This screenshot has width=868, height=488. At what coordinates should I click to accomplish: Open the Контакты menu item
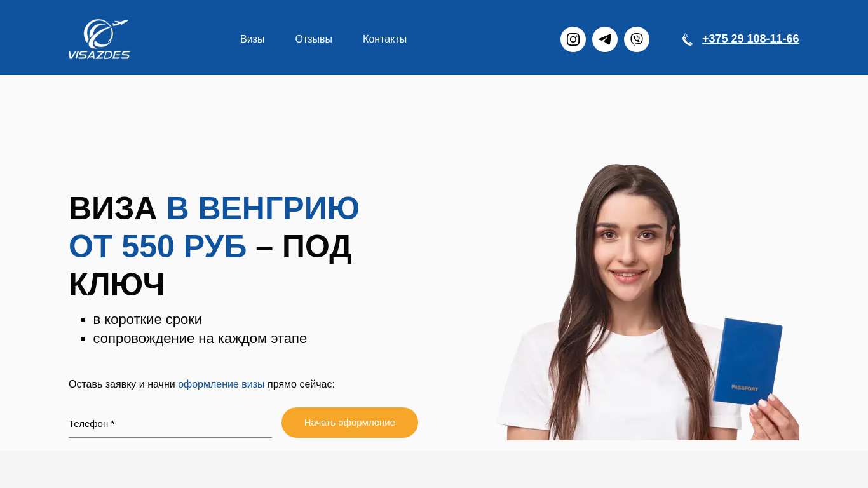point(384,39)
